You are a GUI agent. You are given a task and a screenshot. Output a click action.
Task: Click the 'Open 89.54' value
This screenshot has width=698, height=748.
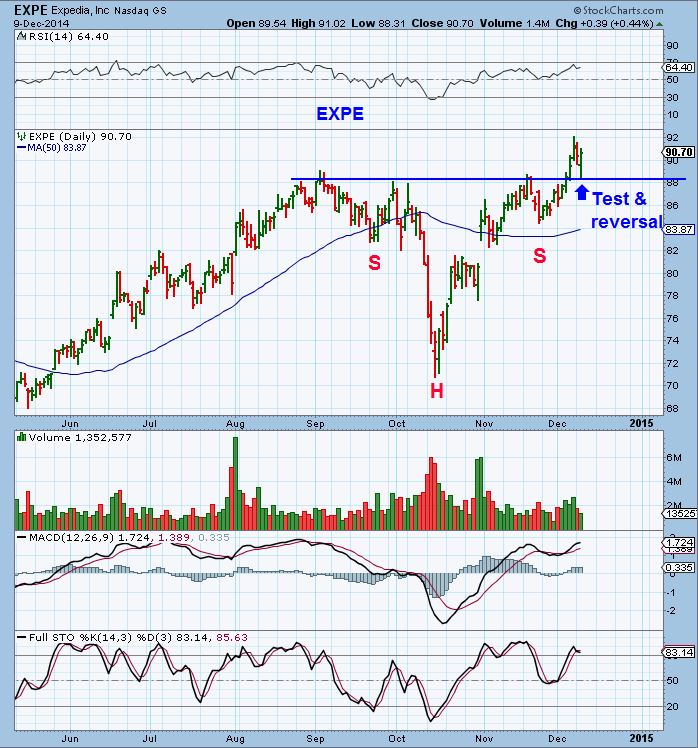(256, 23)
